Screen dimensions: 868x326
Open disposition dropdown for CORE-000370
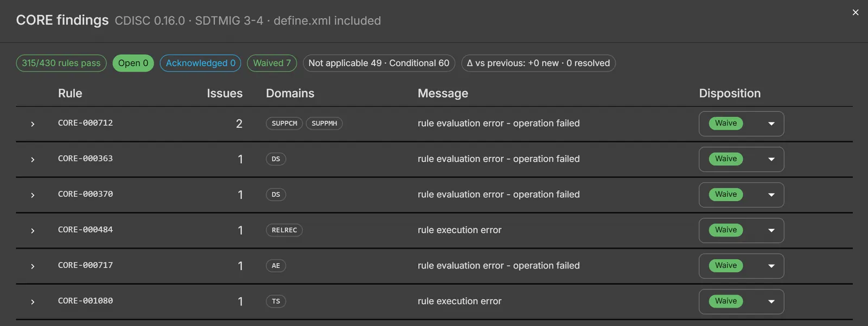(x=741, y=195)
